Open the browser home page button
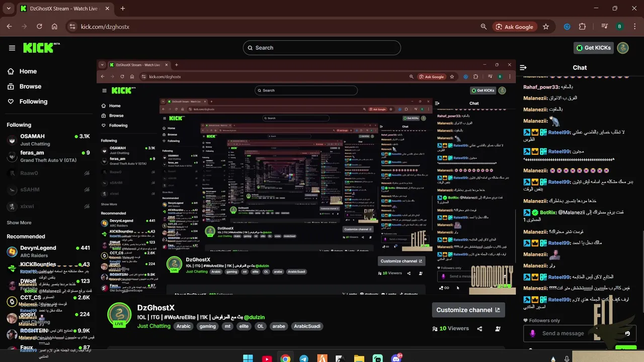This screenshot has height=362, width=644. click(x=54, y=27)
